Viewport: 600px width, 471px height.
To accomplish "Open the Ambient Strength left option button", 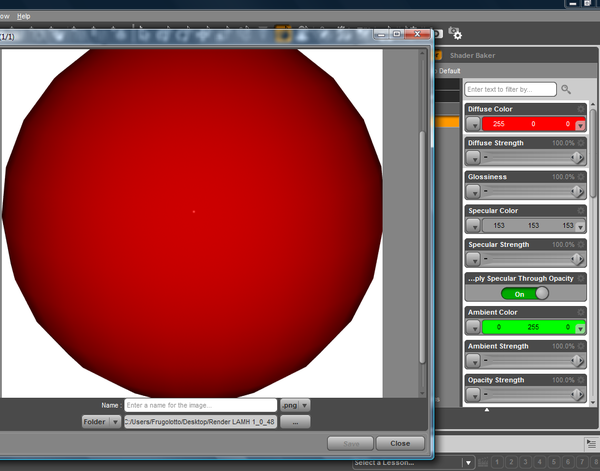I will (x=474, y=361).
